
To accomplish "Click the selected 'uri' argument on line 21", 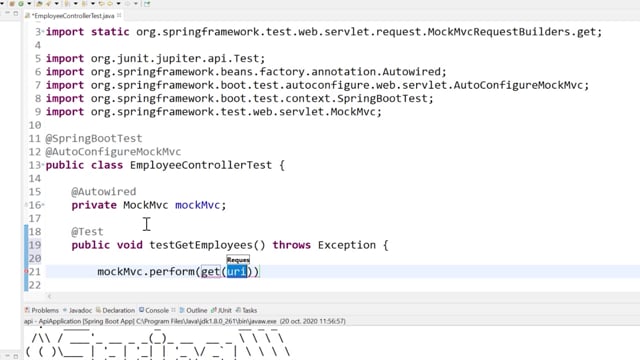I will pyautogui.click(x=237, y=271).
